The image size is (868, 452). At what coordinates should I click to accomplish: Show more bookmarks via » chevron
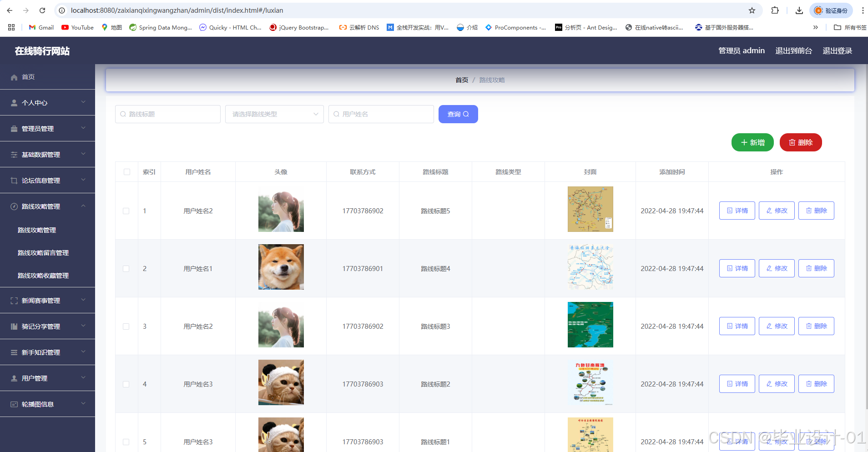click(x=816, y=27)
